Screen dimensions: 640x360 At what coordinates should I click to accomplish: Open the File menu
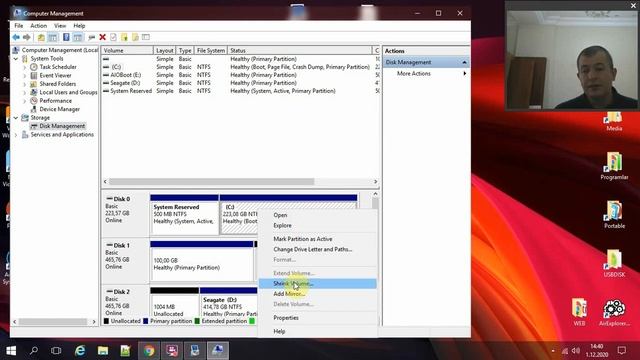point(19,26)
